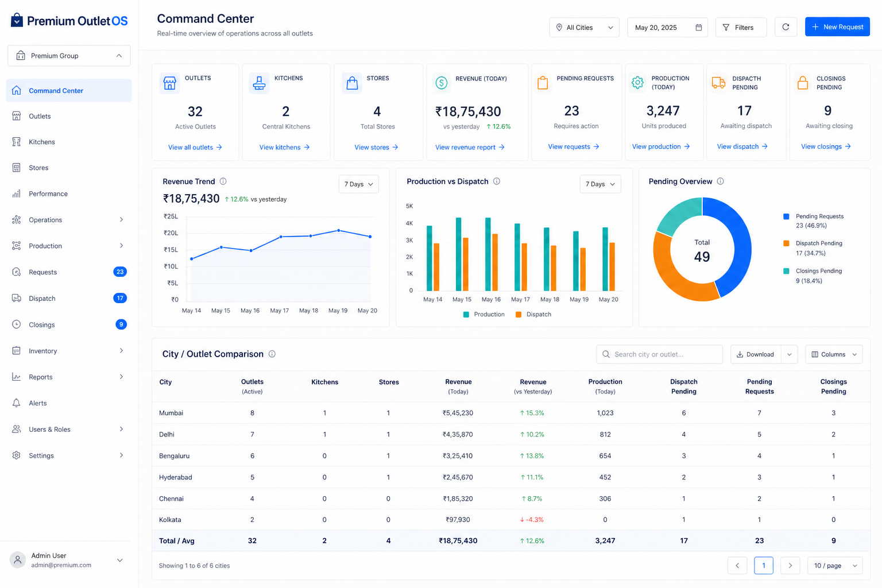Click the Admin User avatar icon
Screen dimensions: 882x588
18,560
